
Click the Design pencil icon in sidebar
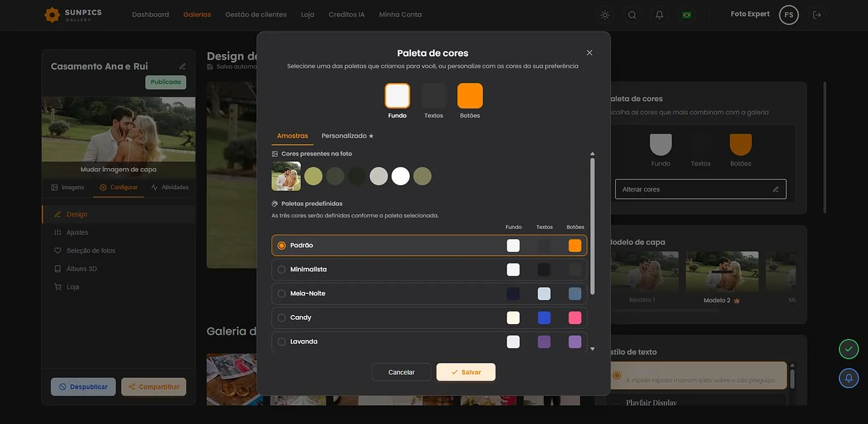[x=58, y=214]
